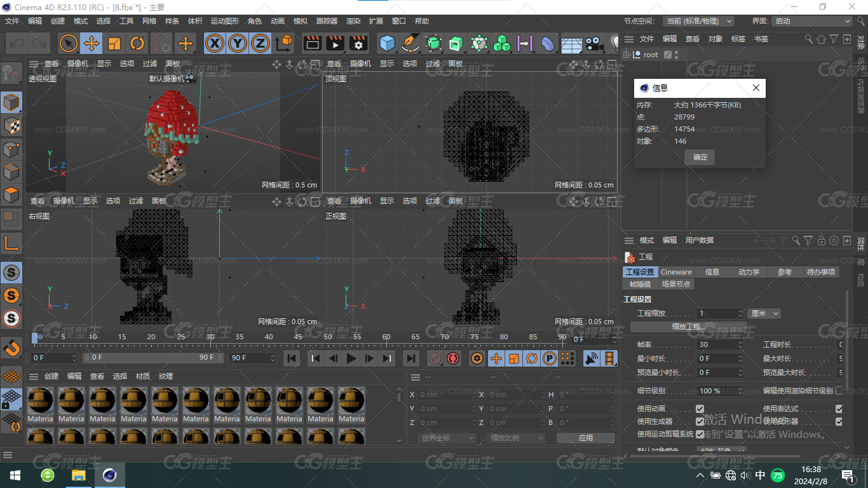Click the 0 F to 90 F preview range slider

(154, 358)
